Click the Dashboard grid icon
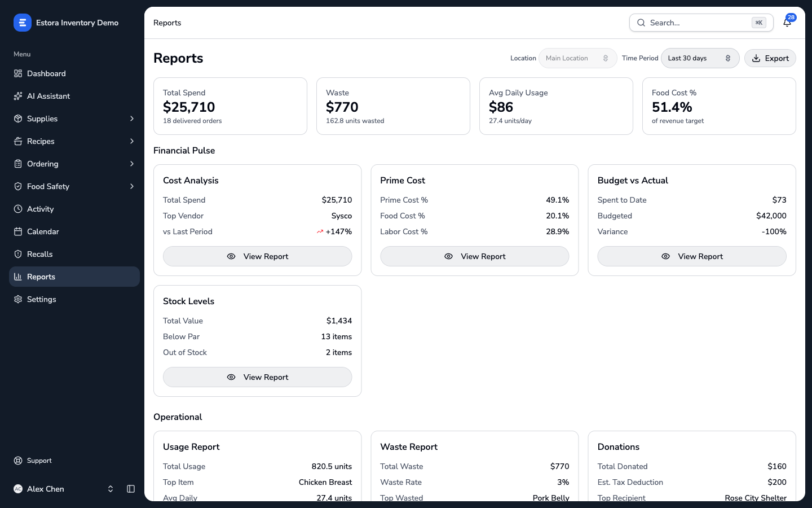 (x=18, y=73)
